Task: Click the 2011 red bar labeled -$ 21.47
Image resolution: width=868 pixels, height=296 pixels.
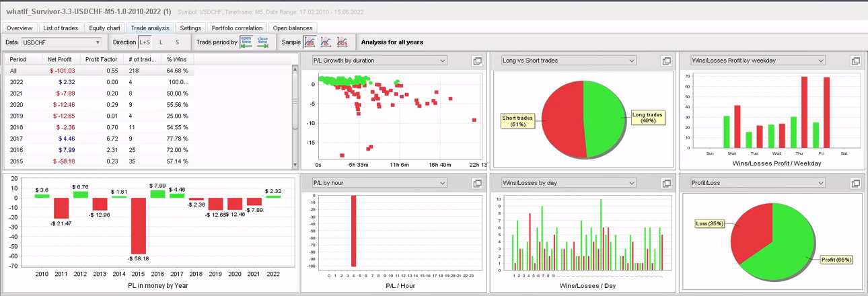Action: coord(61,208)
